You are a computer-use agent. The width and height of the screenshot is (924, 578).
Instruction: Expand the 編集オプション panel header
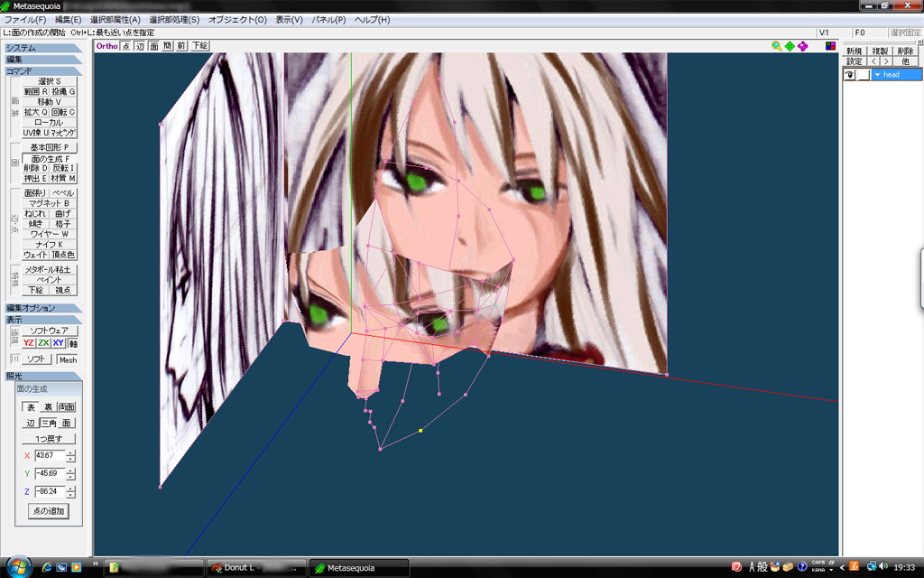(x=43, y=308)
